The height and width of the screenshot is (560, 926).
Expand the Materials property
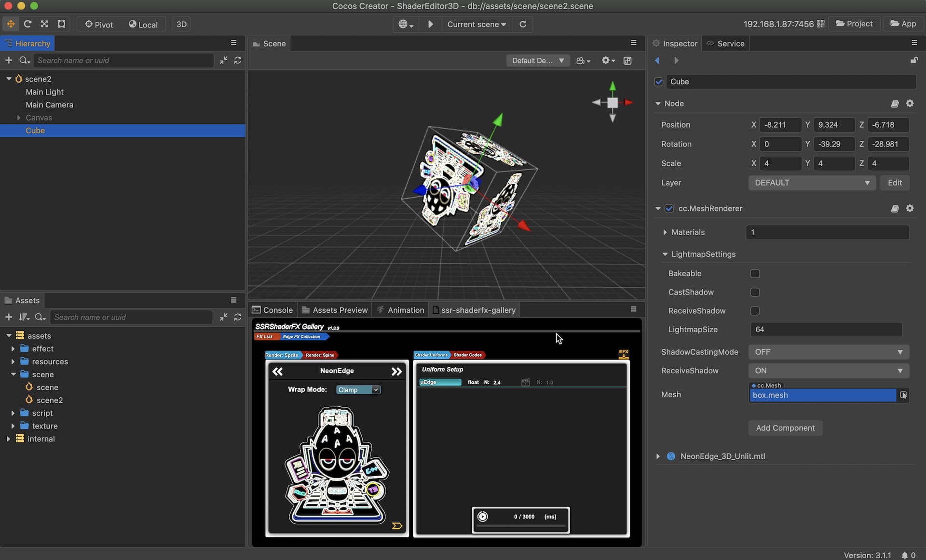pyautogui.click(x=665, y=232)
